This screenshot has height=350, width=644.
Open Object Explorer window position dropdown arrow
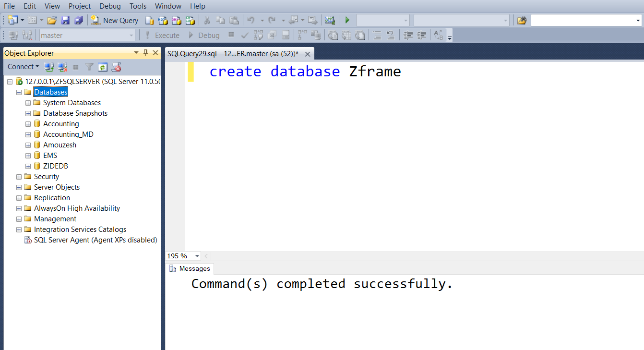pyautogui.click(x=137, y=53)
